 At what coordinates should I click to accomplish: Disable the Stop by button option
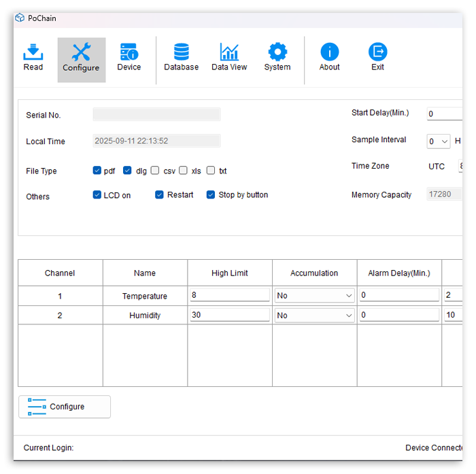211,195
